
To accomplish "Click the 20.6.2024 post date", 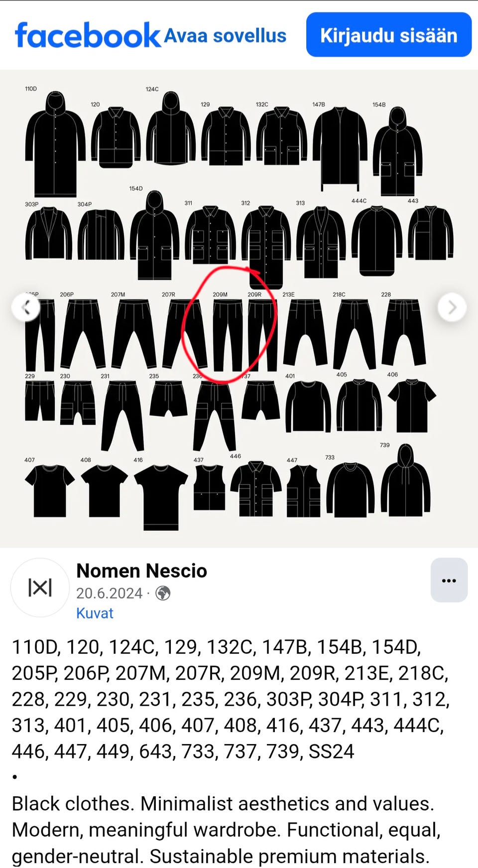I will [x=109, y=593].
